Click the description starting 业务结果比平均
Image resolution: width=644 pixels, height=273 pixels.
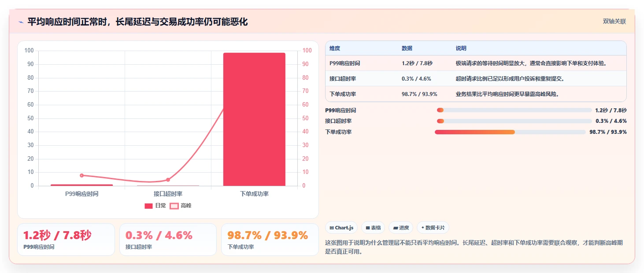point(507,94)
